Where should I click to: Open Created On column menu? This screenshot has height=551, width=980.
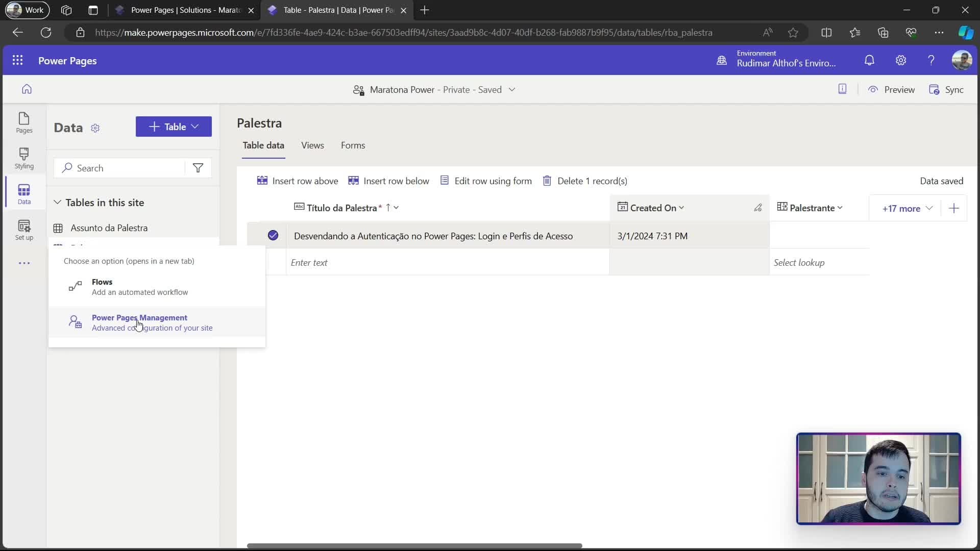point(681,208)
